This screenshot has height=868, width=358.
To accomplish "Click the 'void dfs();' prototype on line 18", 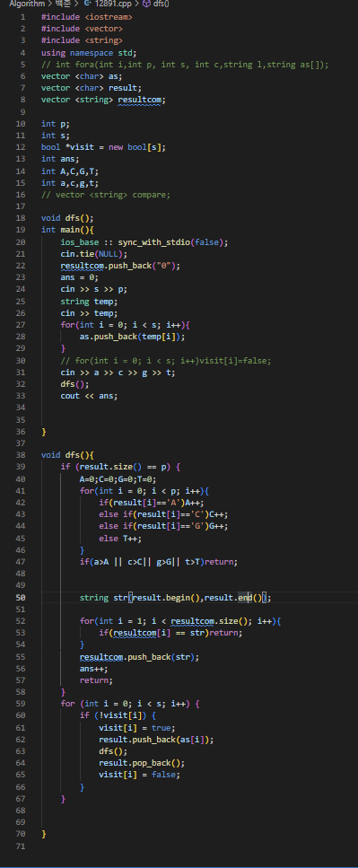I will click(67, 218).
